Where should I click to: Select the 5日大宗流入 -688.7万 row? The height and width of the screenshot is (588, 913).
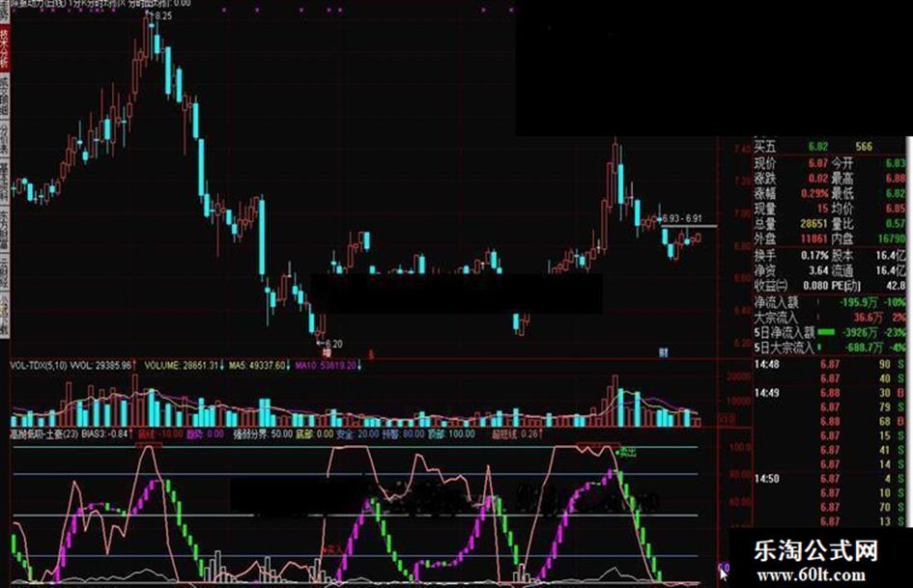[829, 348]
